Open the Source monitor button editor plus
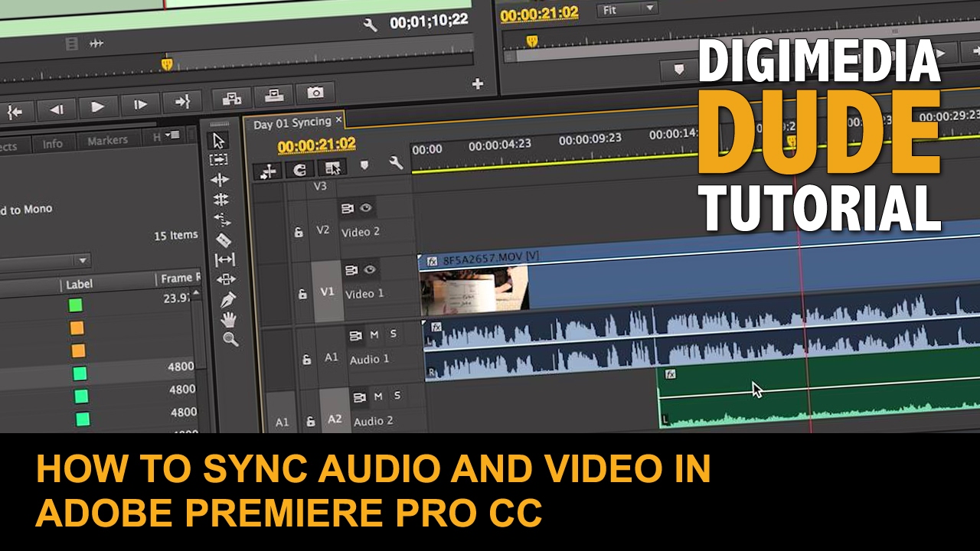Viewport: 980px width, 551px height. pos(478,84)
